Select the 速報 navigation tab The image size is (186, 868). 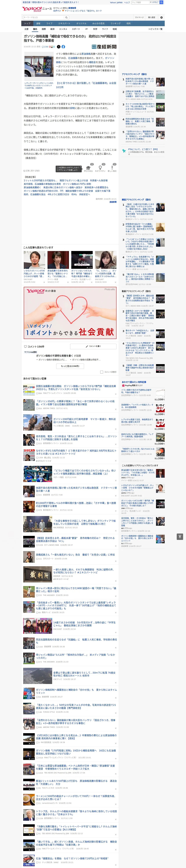[38, 24]
